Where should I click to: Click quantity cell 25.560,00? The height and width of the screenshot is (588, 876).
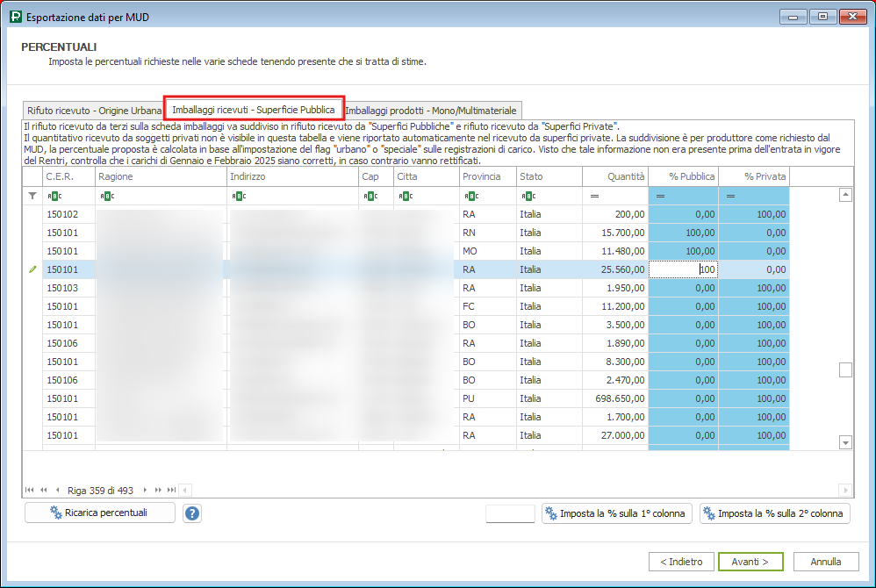[x=615, y=269]
